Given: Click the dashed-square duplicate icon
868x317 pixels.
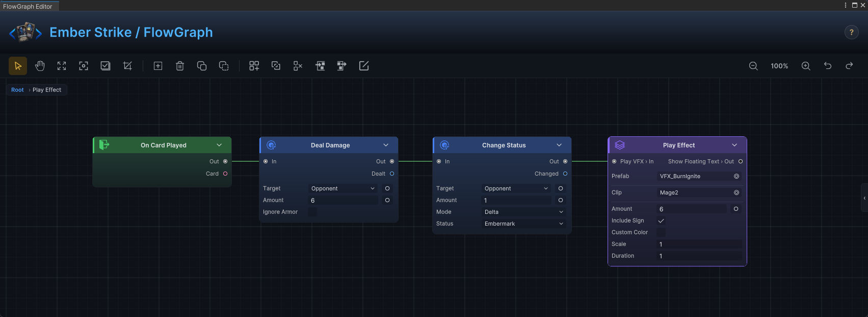Looking at the screenshot, I should tap(224, 66).
